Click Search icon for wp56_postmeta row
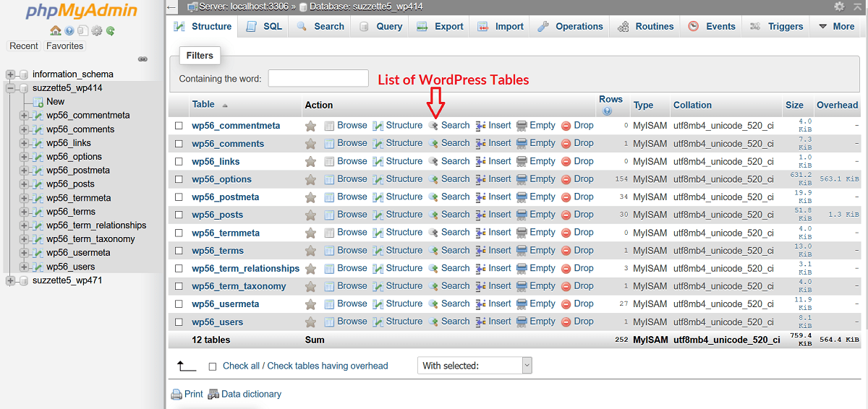This screenshot has height=409, width=868. [433, 197]
